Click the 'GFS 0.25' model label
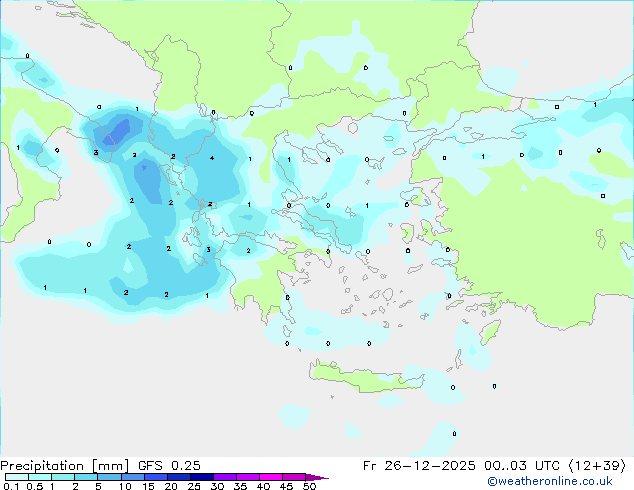Image resolution: width=634 pixels, height=490 pixels. (169, 466)
